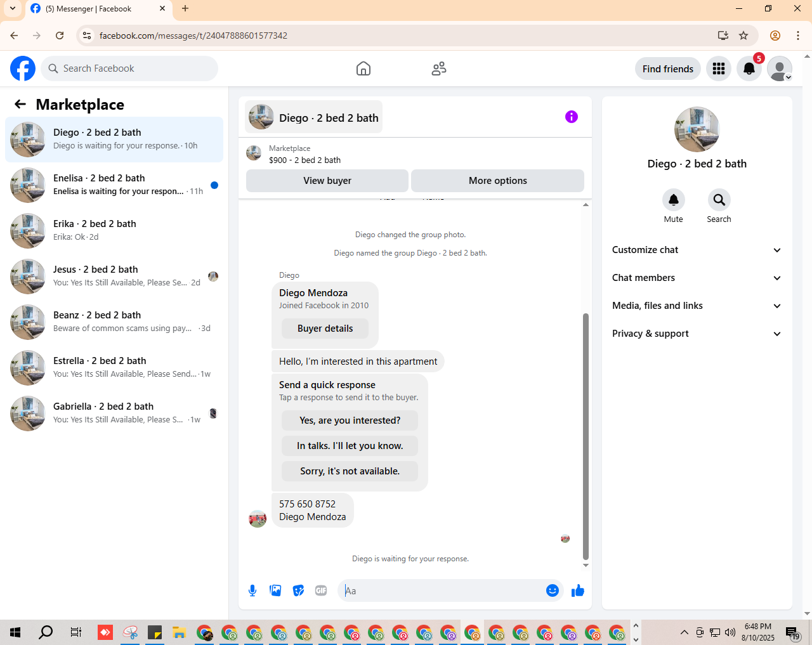Image resolution: width=812 pixels, height=645 pixels.
Task: Expand the Customize chat section
Action: 697,250
